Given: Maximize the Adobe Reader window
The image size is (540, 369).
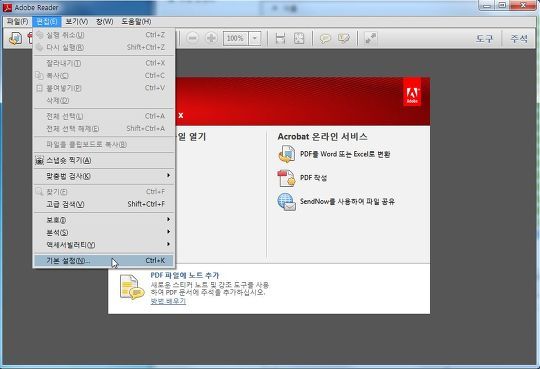Looking at the screenshot, I should (x=502, y=6).
